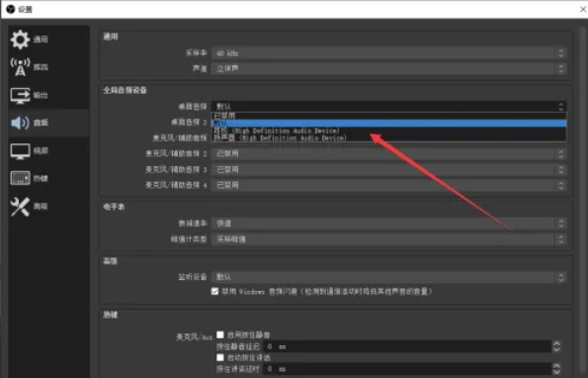
Task: Choose the highlighted 默认 option in dropdown list
Action: pos(389,123)
